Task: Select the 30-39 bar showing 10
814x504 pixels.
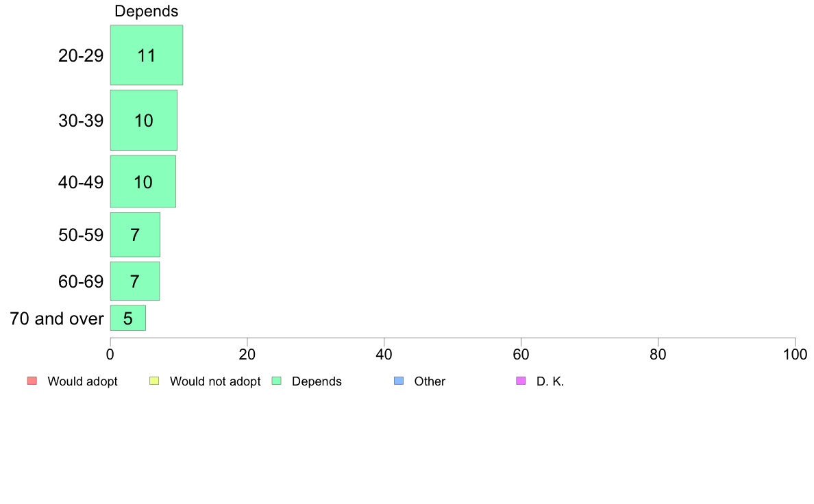Action: [144, 121]
